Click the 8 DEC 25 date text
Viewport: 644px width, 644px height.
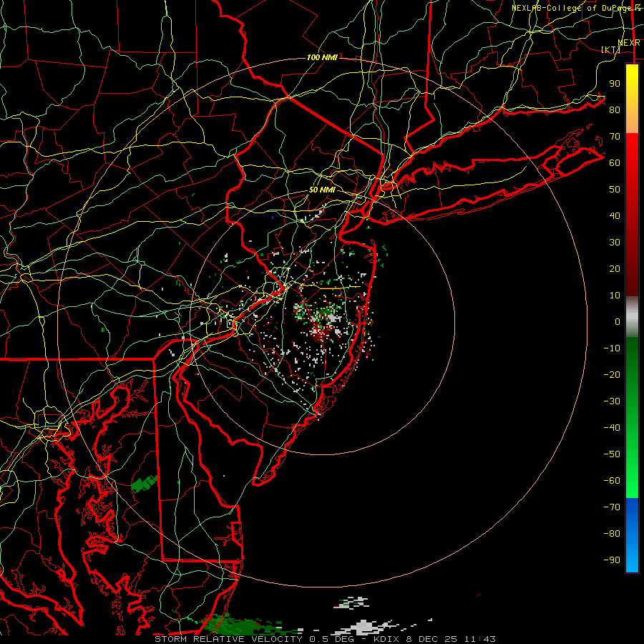(431, 639)
